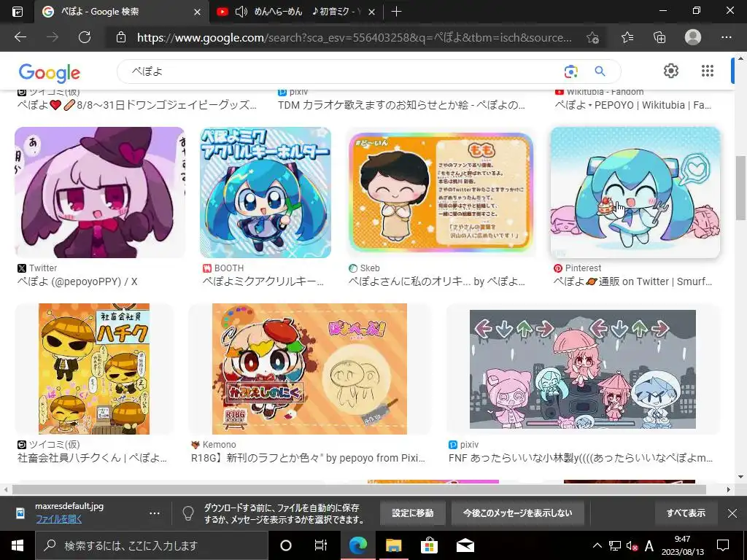Click the magnifier search icon in the Google box
Screen dimensions: 747x560
600,71
